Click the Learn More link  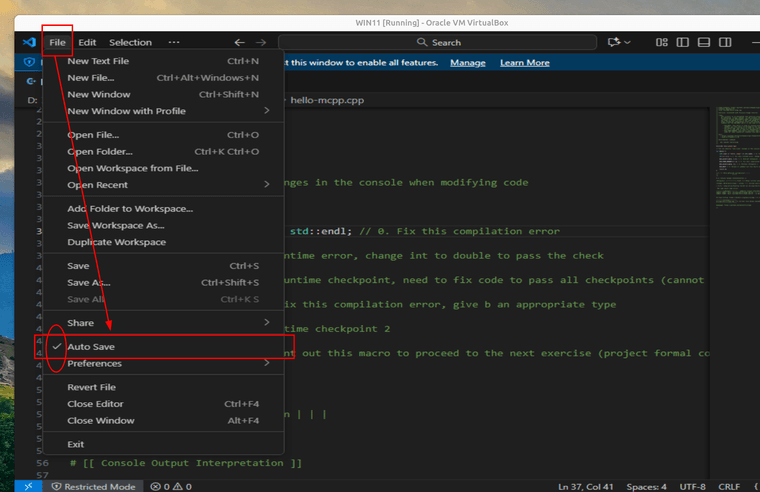pyautogui.click(x=524, y=63)
